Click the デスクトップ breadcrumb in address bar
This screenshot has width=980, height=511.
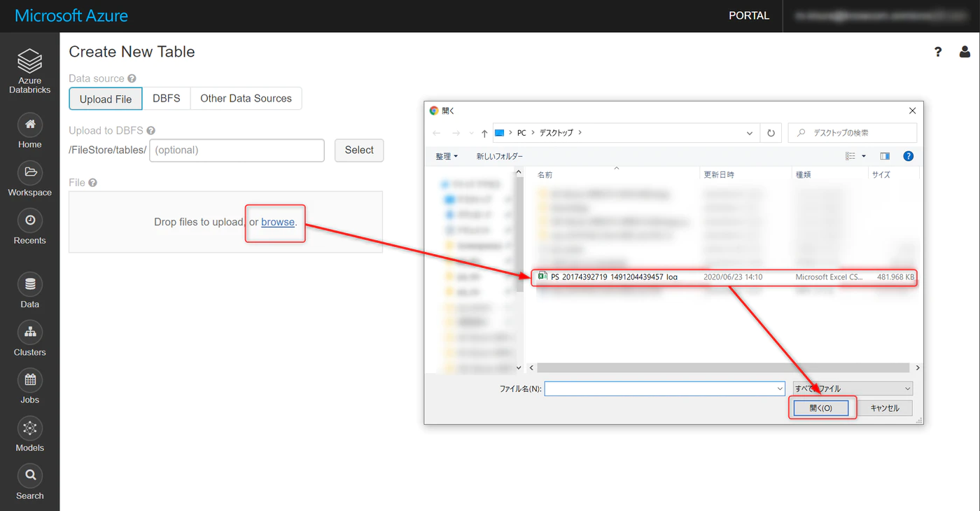556,133
